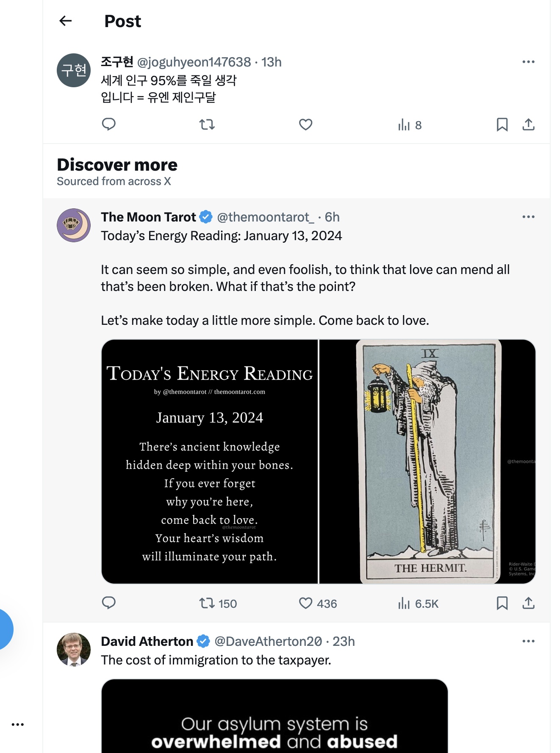
Task: Reply to the 조구현 post
Action: 109,125
